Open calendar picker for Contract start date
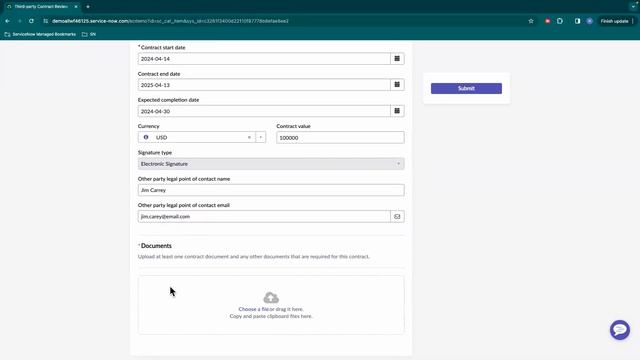The height and width of the screenshot is (360, 640). [x=397, y=59]
